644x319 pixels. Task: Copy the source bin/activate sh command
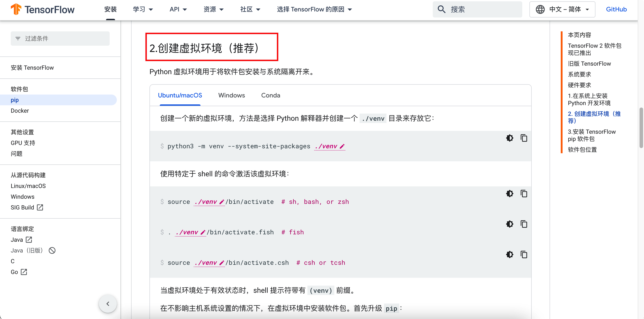524,194
